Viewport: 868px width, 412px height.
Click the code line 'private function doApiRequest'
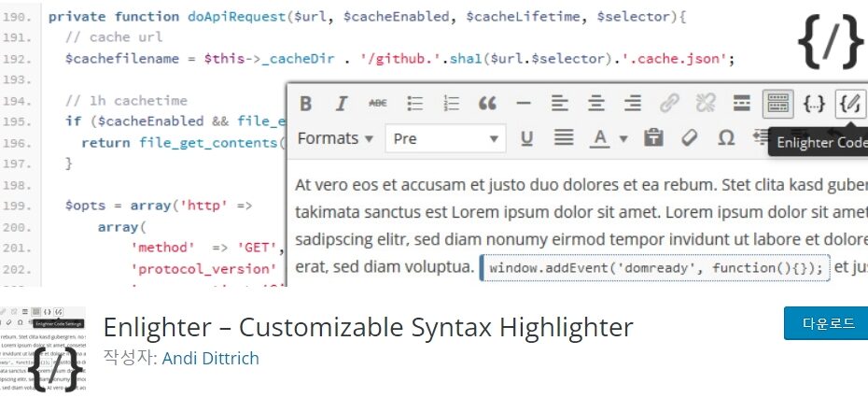pyautogui.click(x=367, y=17)
